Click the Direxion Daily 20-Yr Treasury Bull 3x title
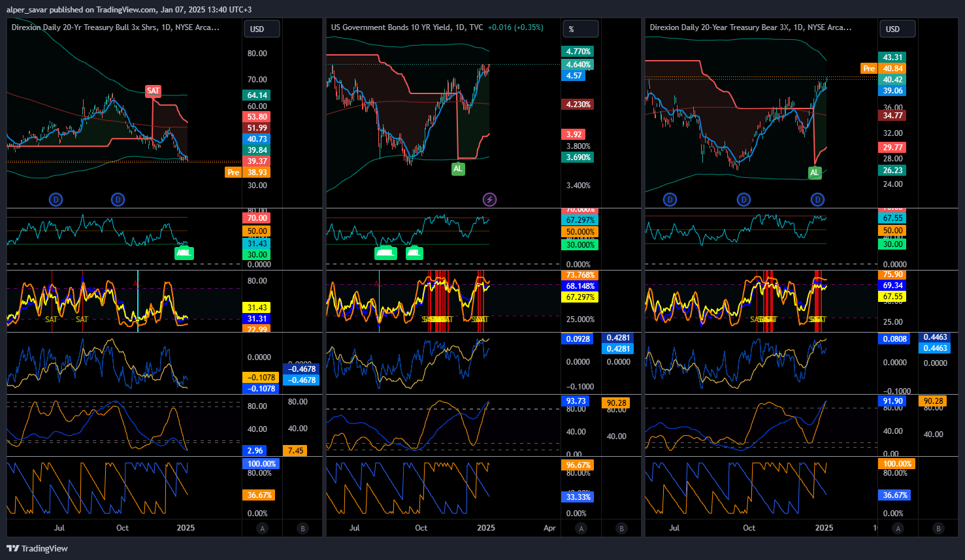The width and height of the screenshot is (965, 560). 116,27
